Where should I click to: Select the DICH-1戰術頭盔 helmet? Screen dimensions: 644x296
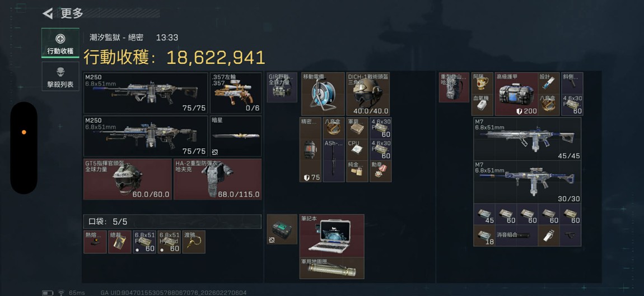coord(368,94)
